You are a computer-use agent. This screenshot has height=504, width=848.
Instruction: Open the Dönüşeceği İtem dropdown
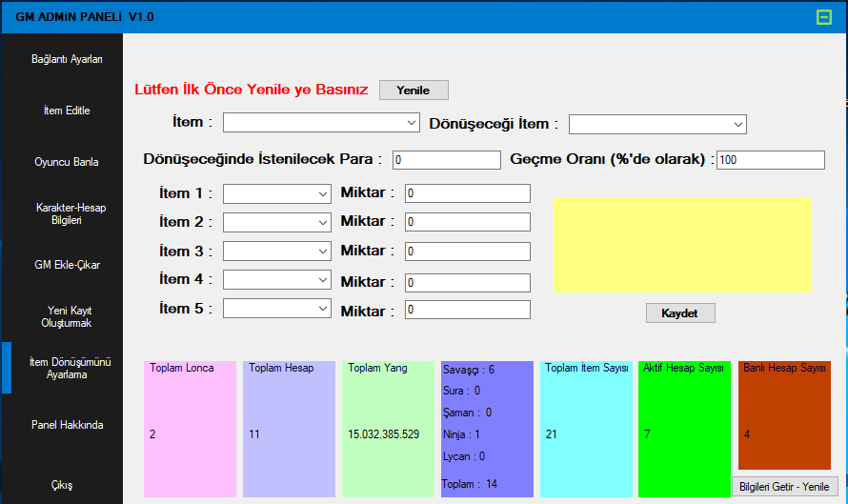(657, 125)
